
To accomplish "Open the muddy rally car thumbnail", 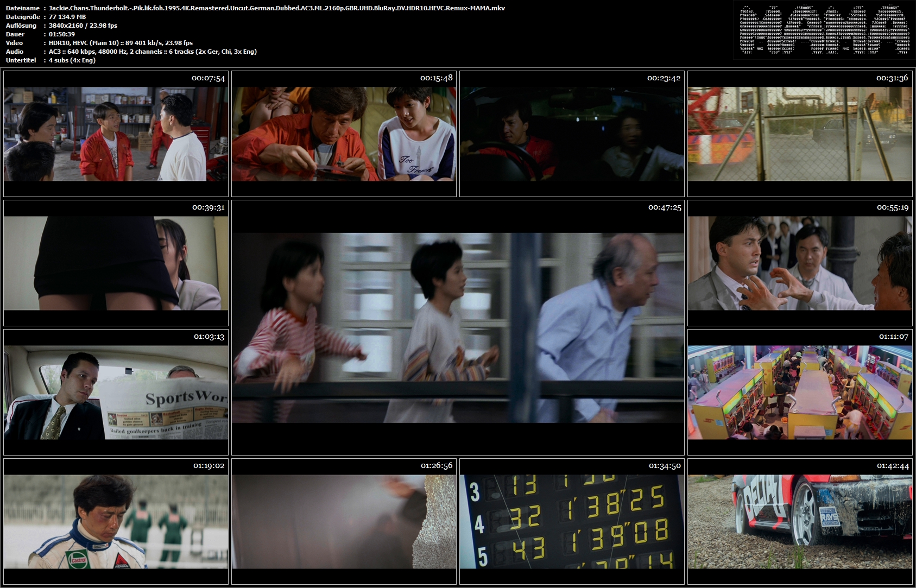I will pos(800,522).
